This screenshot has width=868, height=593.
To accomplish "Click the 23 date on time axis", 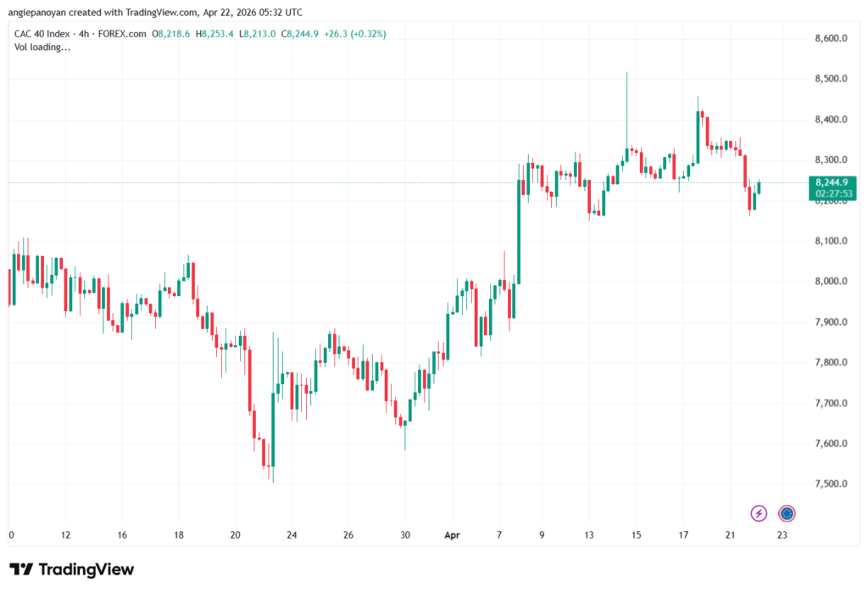I will click(x=782, y=536).
